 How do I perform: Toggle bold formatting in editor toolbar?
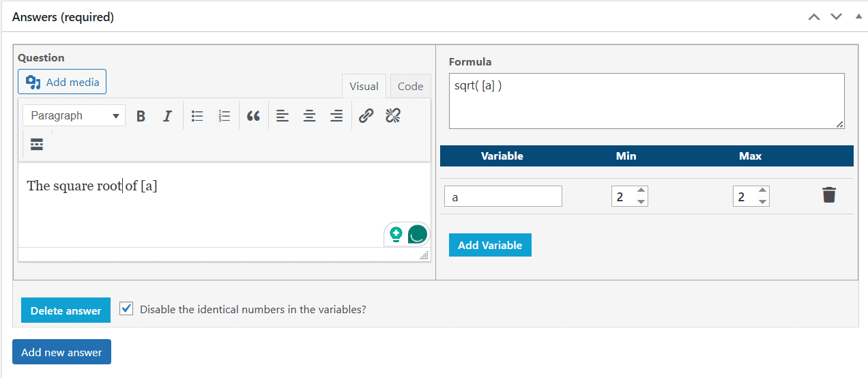[141, 116]
